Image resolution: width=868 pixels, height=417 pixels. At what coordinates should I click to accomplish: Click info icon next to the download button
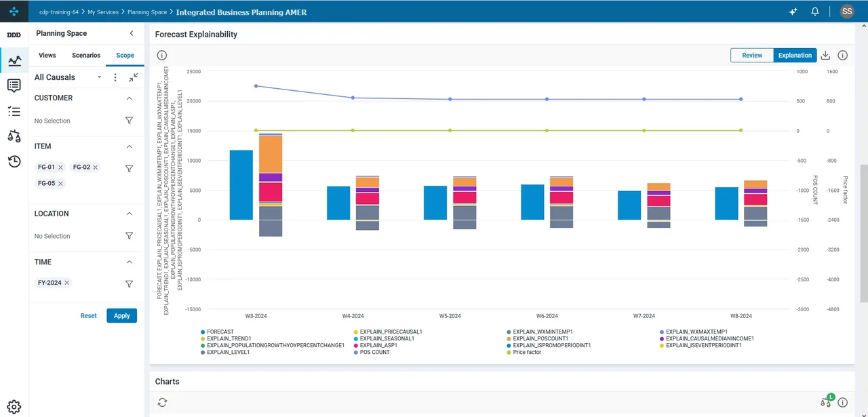pos(843,56)
